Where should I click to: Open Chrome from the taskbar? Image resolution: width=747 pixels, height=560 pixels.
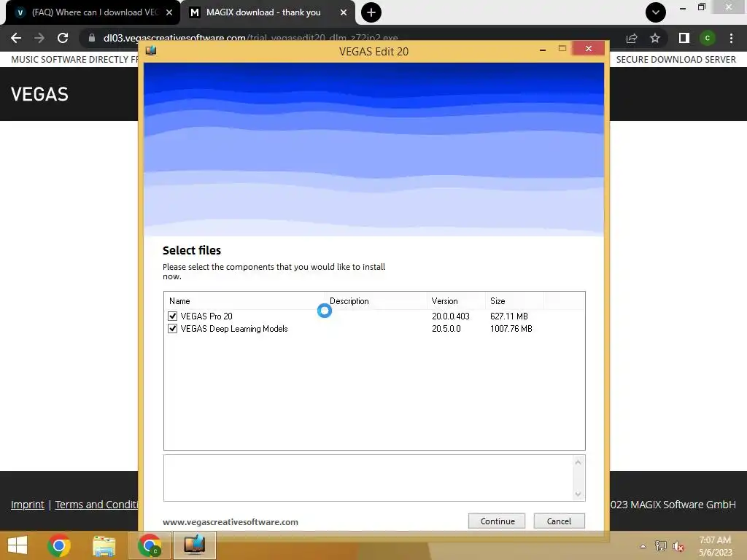(x=59, y=545)
